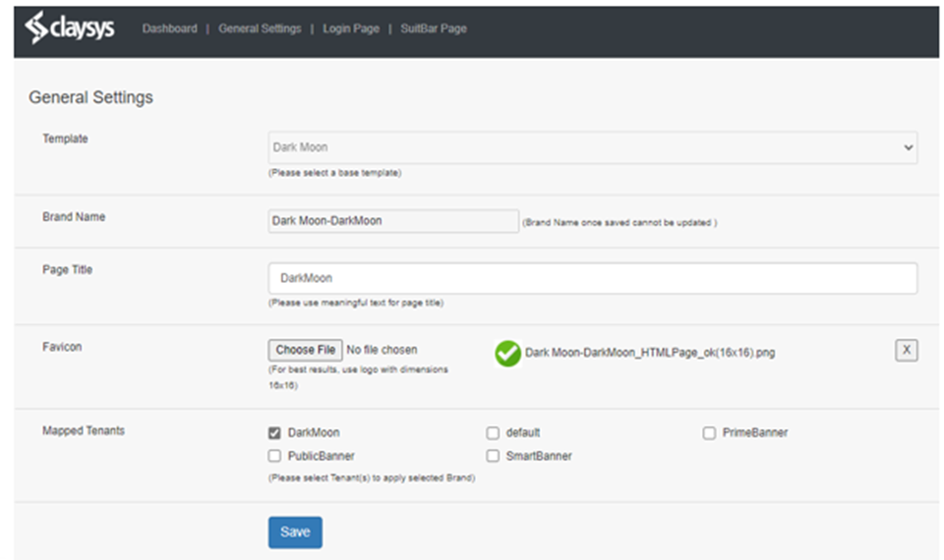The image size is (944, 560).
Task: Click the Brand Name field label
Action: click(74, 217)
